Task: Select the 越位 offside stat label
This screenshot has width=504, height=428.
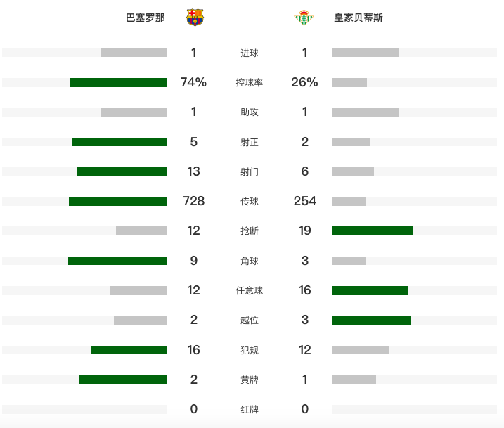Action: [x=250, y=320]
